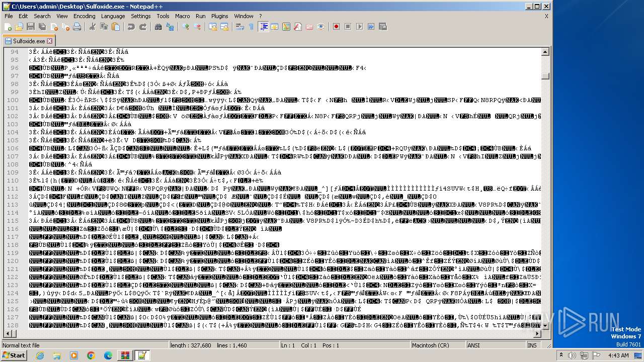The width and height of the screenshot is (644, 362).
Task: Create a new document with the New icon
Action: (x=8, y=27)
